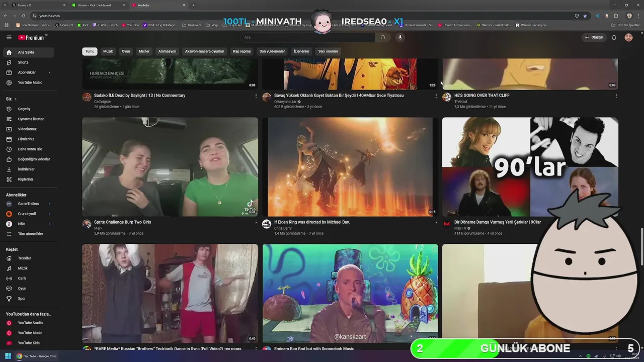Screen dimensions: 644x362
Task: Open Oyun in Keşfet sidebar
Action: 29,288
